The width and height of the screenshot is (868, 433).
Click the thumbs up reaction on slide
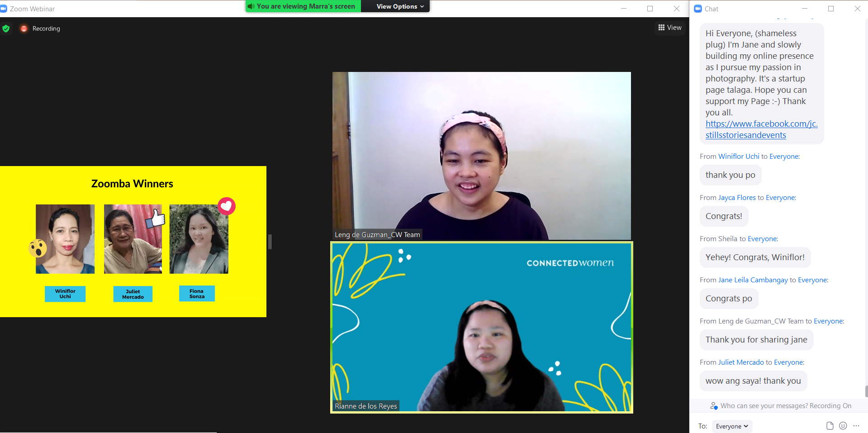156,218
